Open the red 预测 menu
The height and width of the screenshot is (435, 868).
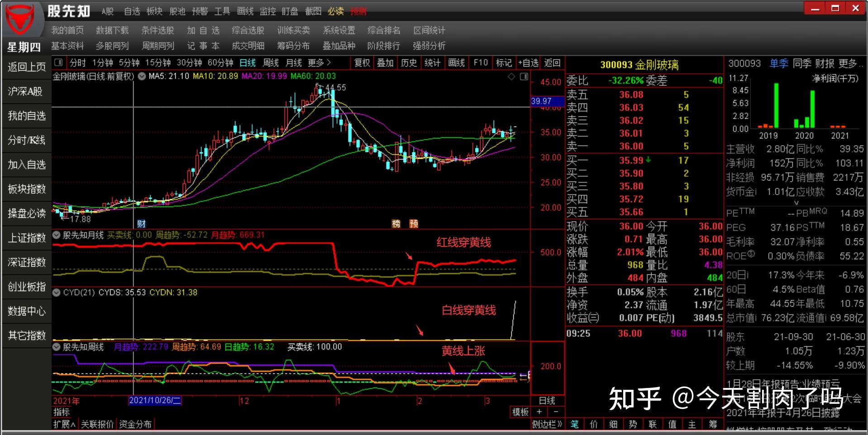pos(358,11)
